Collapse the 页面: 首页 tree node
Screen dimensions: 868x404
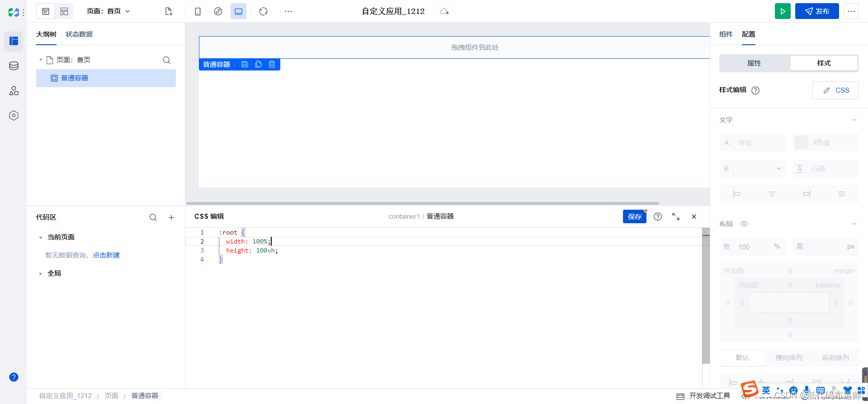(41, 60)
